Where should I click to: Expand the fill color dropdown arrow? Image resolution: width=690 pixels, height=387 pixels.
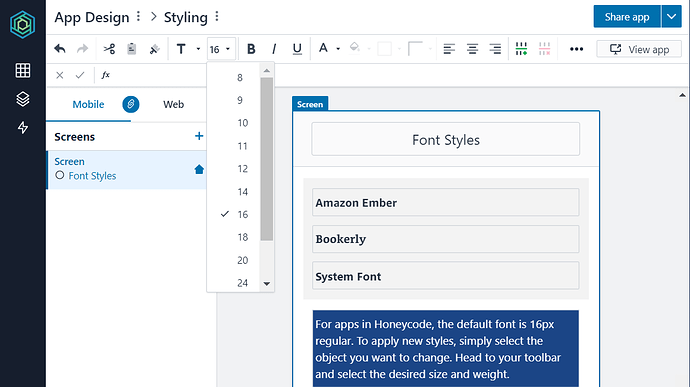point(369,49)
